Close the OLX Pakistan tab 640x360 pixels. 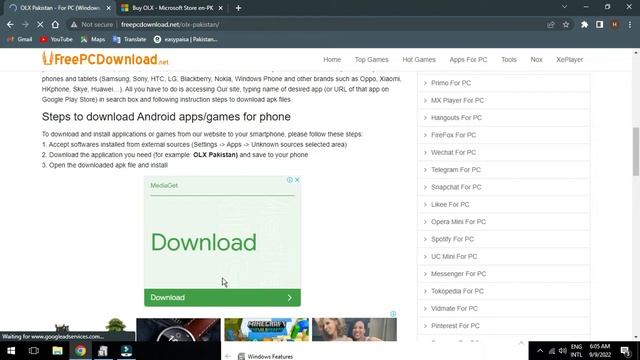pos(108,8)
